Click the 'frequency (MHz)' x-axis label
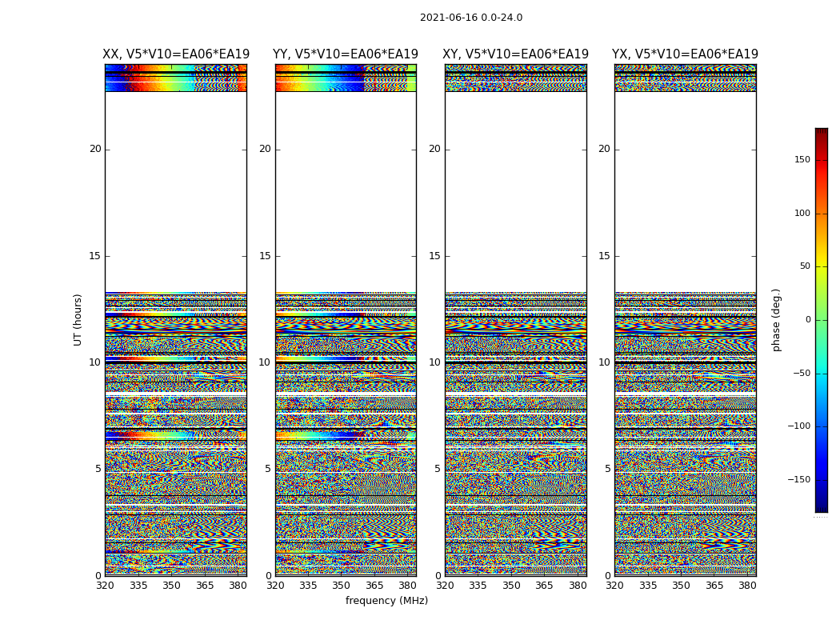840x640 pixels. click(x=386, y=600)
